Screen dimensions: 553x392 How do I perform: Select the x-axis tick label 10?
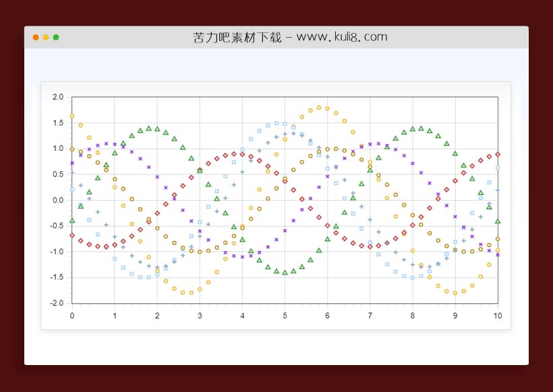pos(498,315)
